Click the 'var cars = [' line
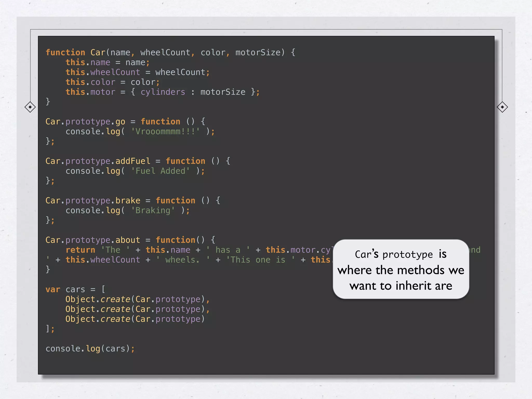532x399 pixels. click(x=75, y=289)
